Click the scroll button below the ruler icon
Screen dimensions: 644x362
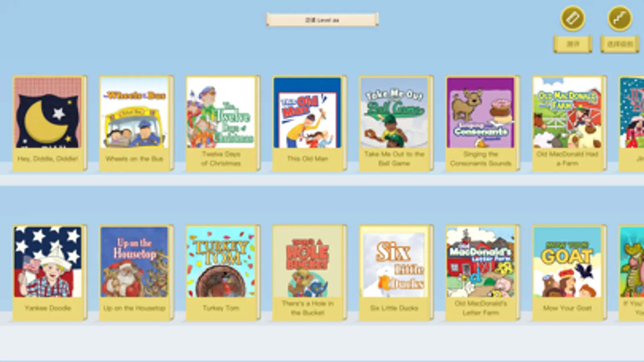pyautogui.click(x=573, y=44)
